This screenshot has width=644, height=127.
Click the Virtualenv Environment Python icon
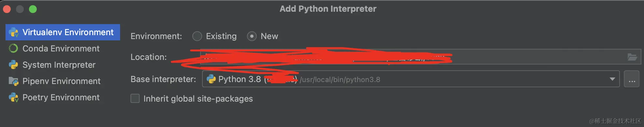14,32
